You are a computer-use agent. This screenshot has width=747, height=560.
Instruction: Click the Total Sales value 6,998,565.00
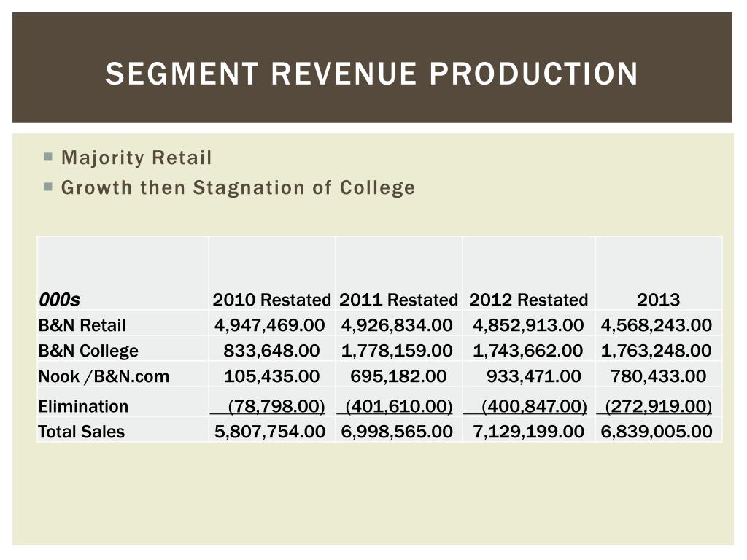click(397, 432)
